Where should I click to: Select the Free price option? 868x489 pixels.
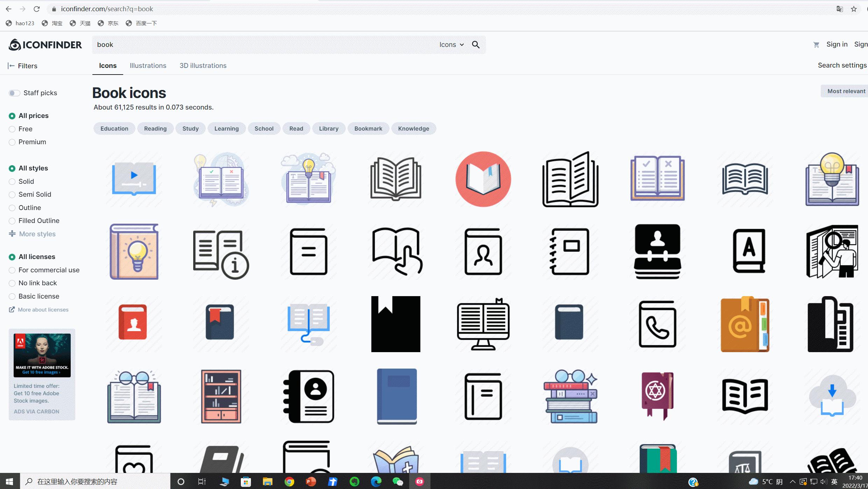click(x=12, y=129)
